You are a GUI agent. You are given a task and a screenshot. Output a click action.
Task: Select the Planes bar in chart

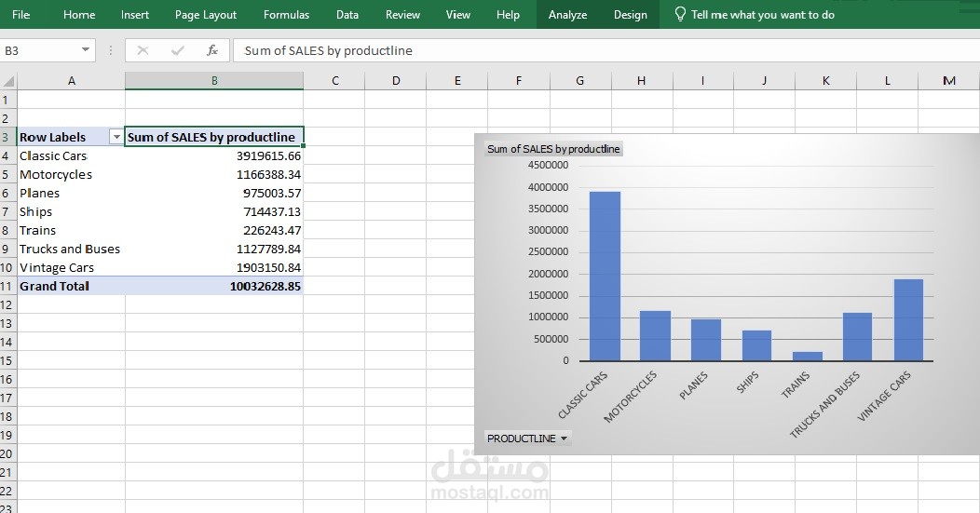click(705, 340)
